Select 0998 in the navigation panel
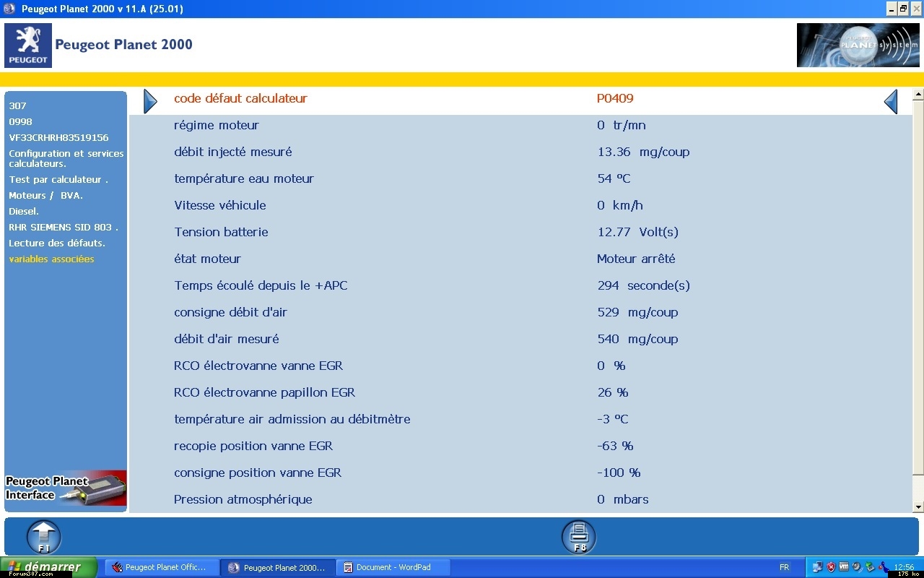 (x=20, y=121)
